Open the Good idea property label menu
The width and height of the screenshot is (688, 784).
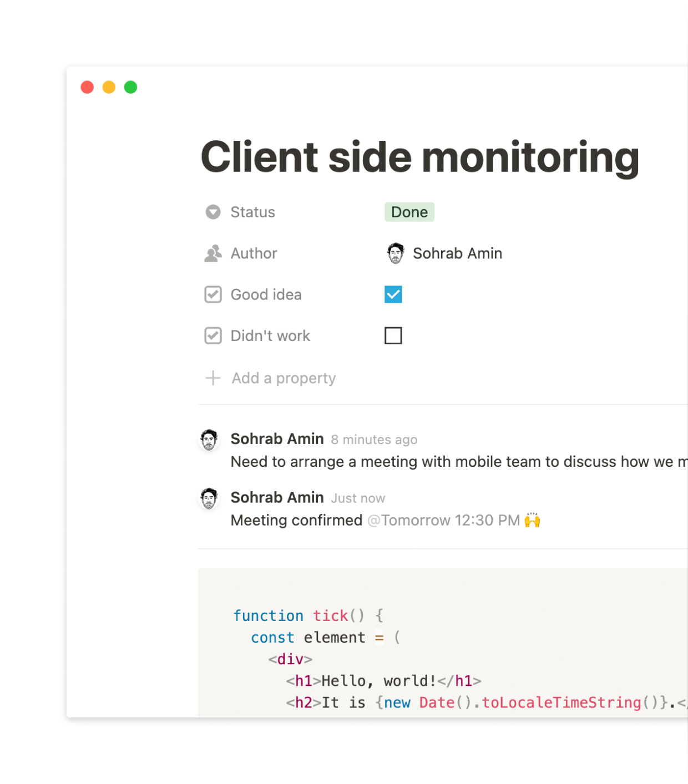click(266, 294)
